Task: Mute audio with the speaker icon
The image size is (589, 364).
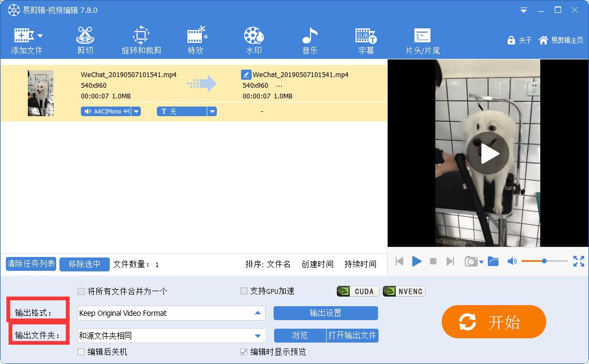Action: coord(512,261)
